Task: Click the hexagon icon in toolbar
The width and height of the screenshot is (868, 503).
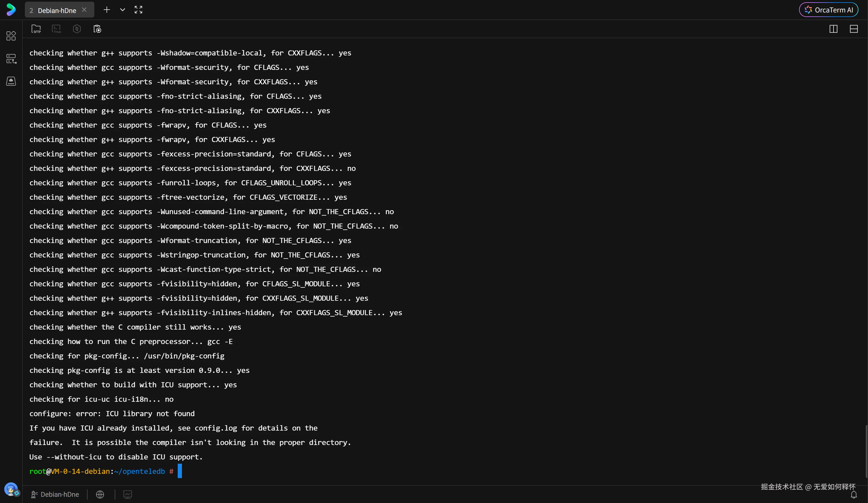Action: coord(77,29)
